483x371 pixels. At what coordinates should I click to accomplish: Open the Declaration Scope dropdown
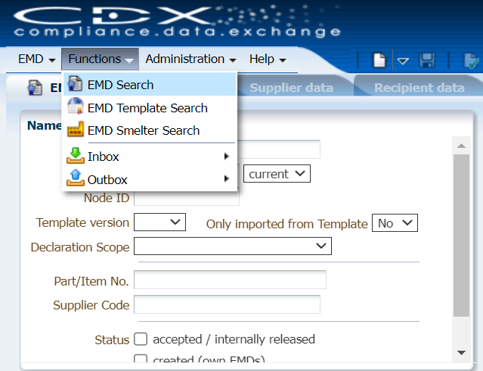[233, 246]
